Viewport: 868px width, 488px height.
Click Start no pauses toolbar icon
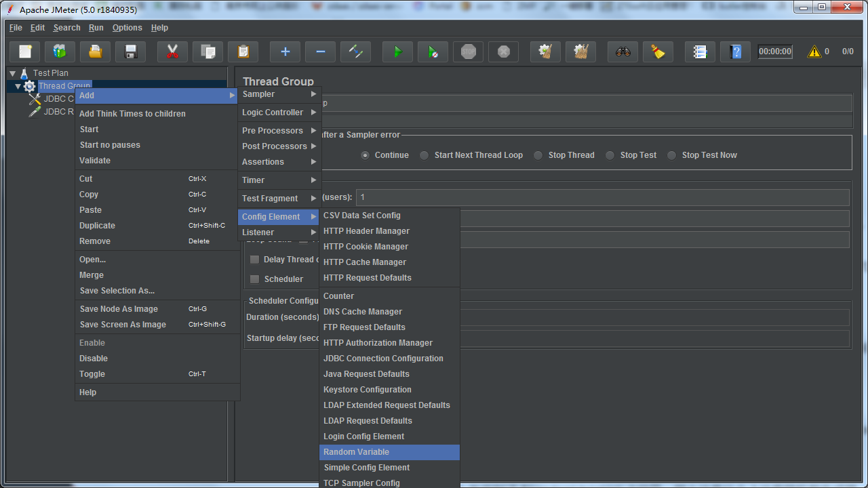point(433,52)
